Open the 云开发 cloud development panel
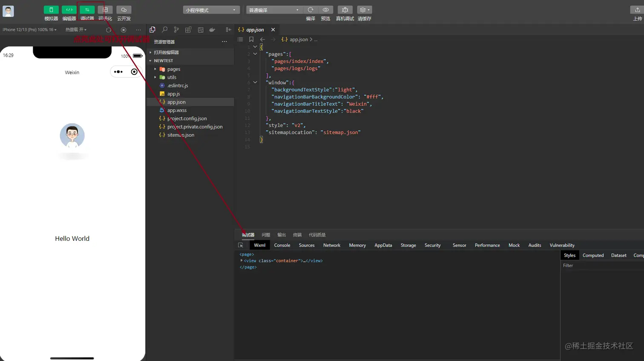 [x=124, y=10]
